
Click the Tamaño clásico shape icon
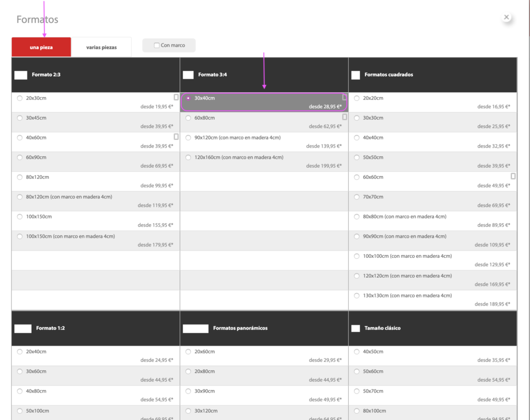[x=356, y=328]
